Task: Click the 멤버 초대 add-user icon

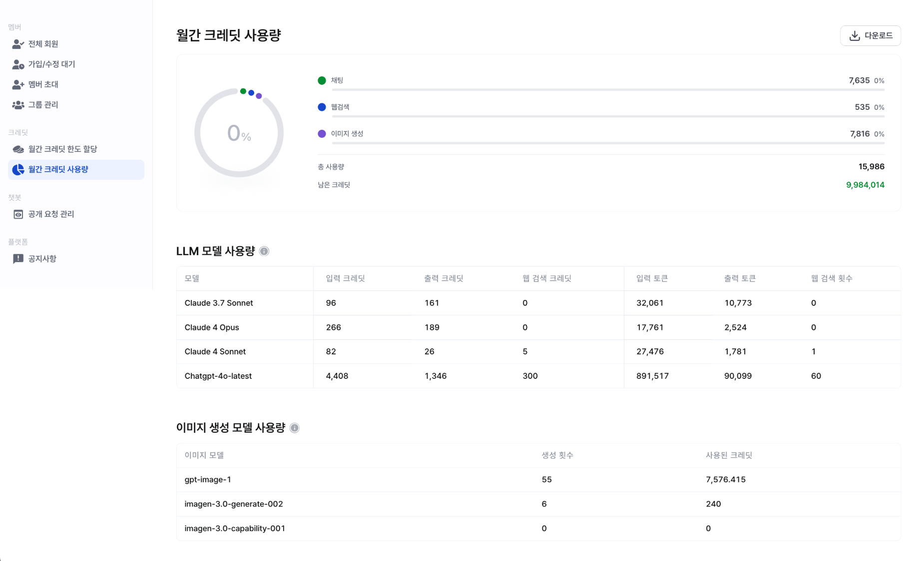Action: click(18, 85)
